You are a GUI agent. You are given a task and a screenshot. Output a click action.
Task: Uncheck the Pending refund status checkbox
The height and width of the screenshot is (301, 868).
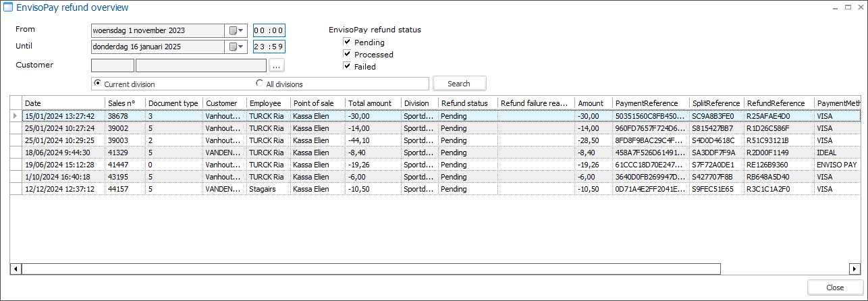click(x=347, y=42)
